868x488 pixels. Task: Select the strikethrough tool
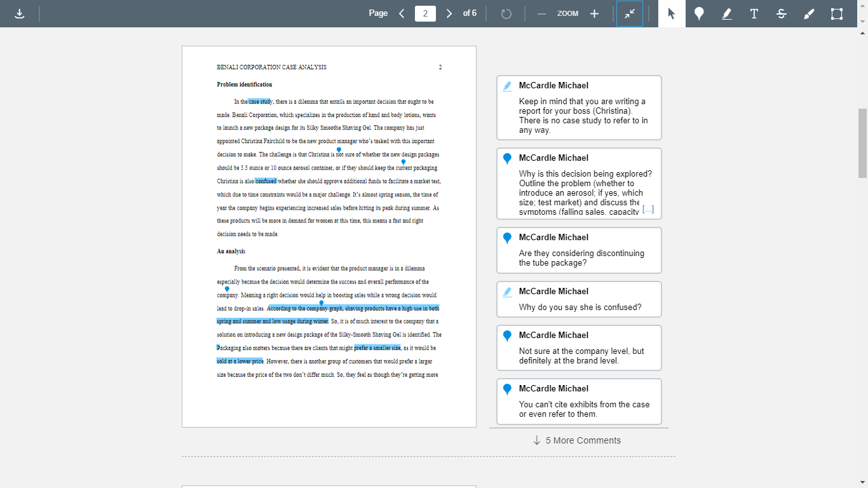pyautogui.click(x=782, y=13)
